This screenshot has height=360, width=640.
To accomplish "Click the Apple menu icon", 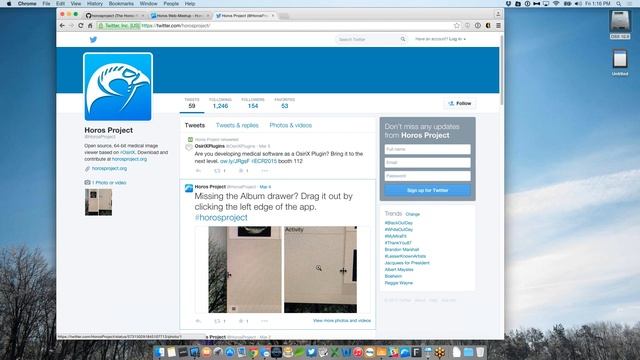I will [9, 4].
